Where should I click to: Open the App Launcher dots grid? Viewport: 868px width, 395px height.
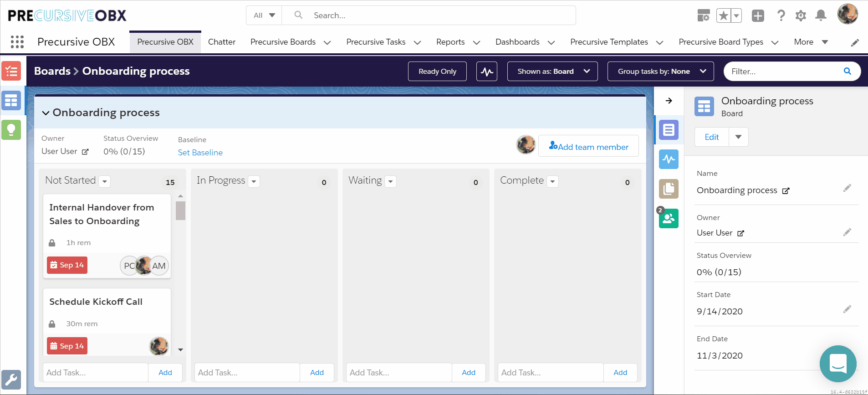click(x=17, y=42)
